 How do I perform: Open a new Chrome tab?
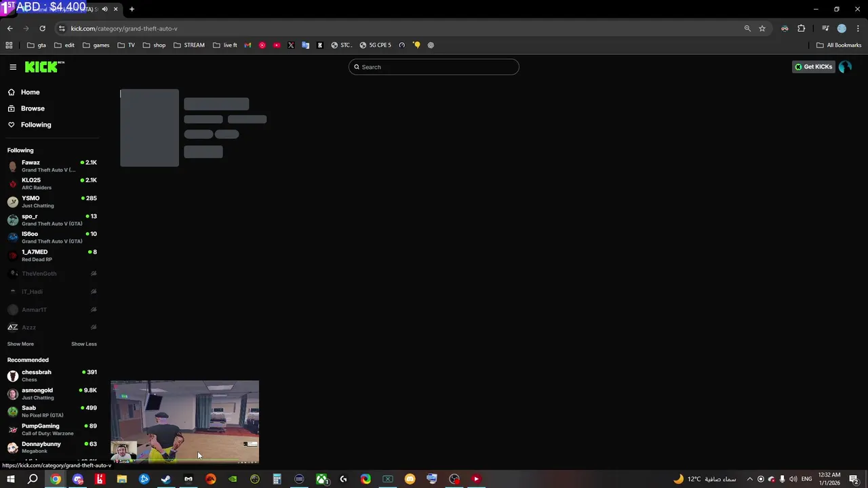[132, 9]
